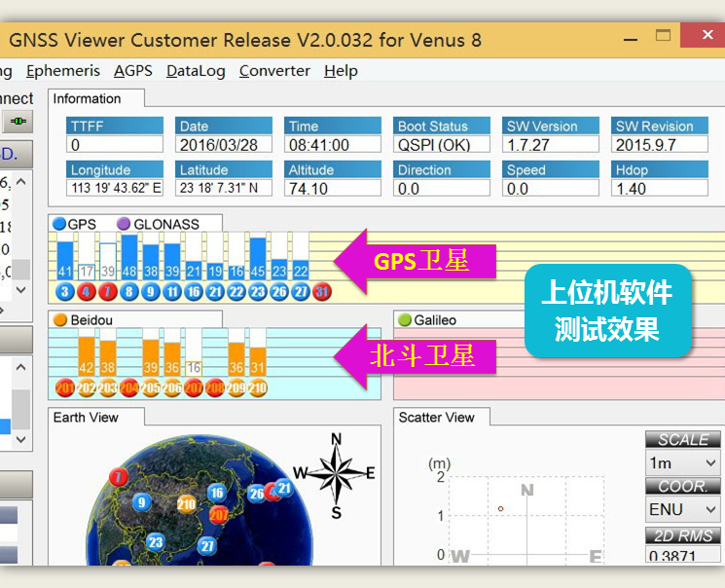Click the compass rose in Earth View

[x=337, y=474]
